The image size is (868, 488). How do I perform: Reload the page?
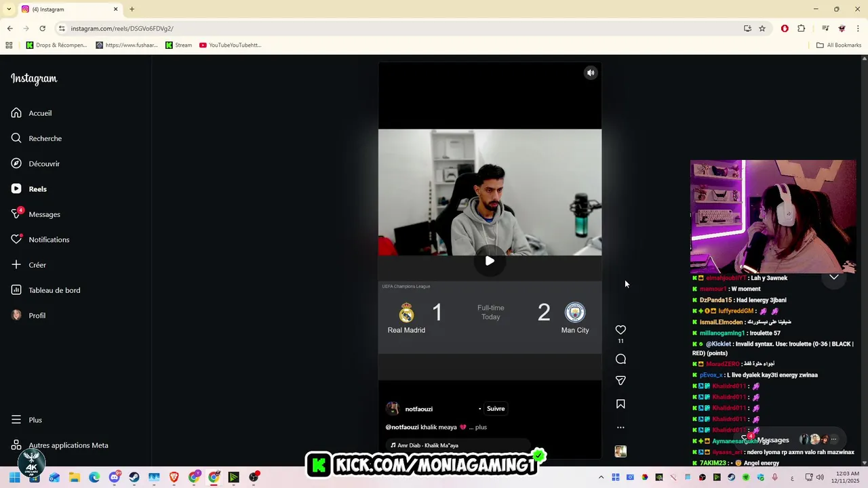click(x=42, y=28)
